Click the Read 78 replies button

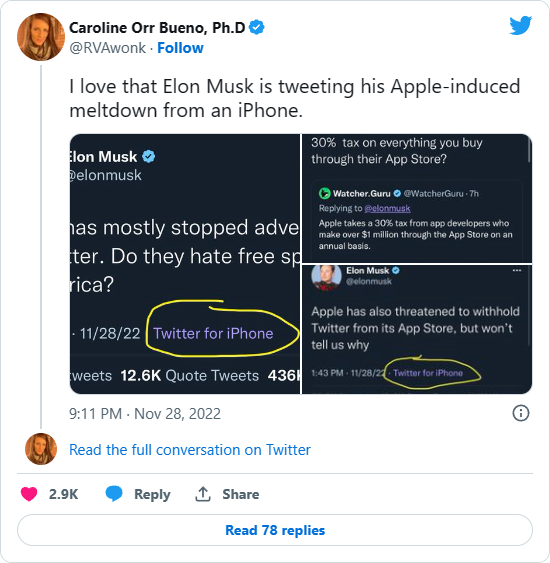(275, 530)
